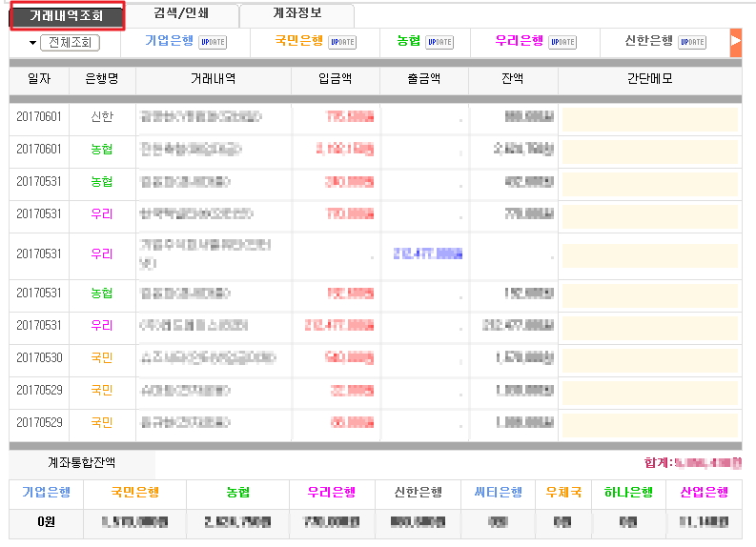
Task: Click the 간단메모 column header
Action: click(649, 78)
